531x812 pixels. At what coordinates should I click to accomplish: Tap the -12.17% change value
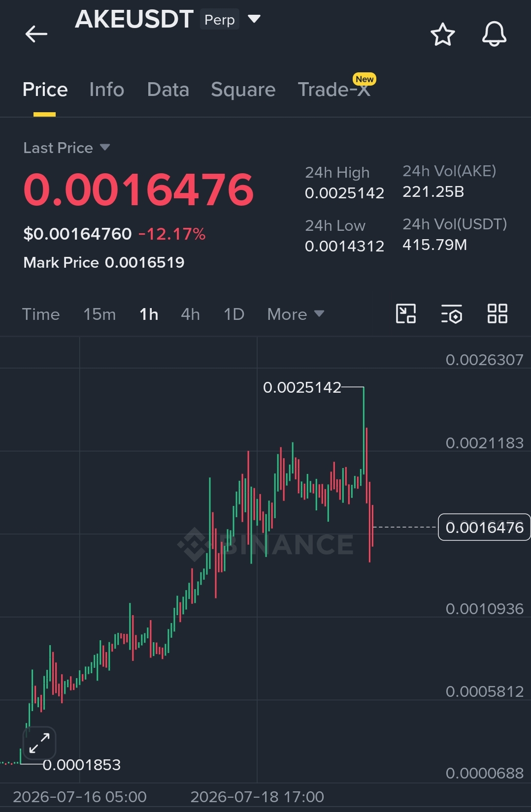pos(172,234)
